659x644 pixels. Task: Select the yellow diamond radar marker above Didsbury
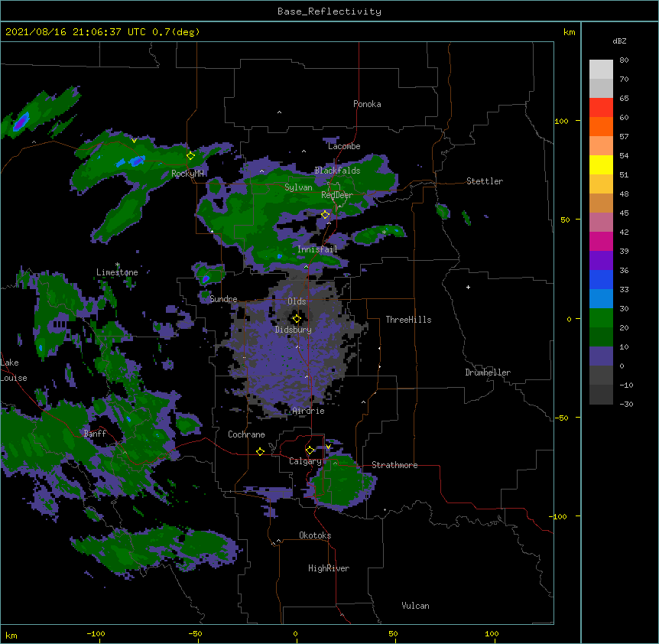297,319
